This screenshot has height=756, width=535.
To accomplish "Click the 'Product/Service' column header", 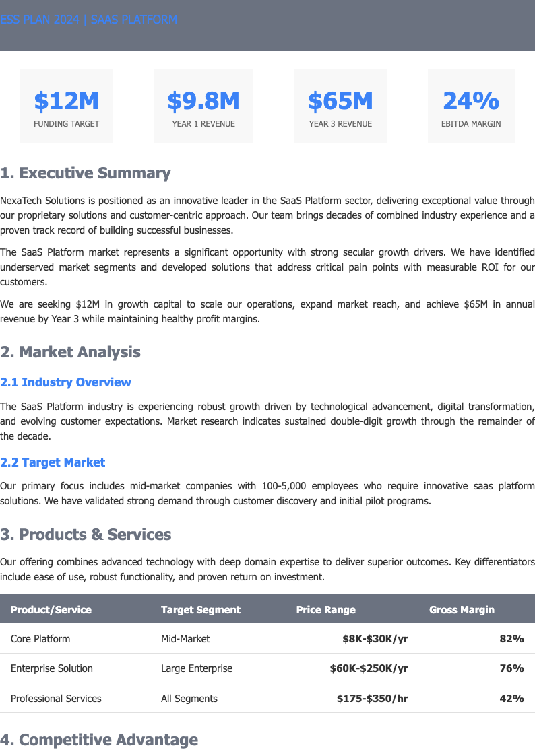I will (x=51, y=610).
